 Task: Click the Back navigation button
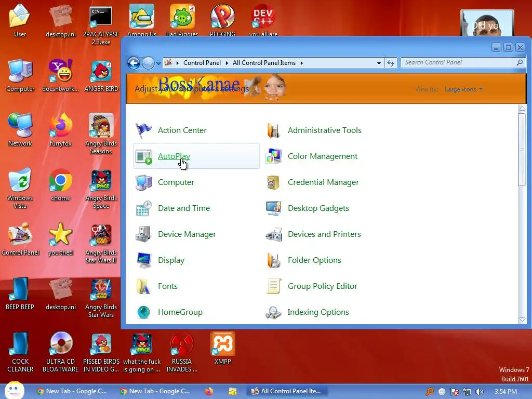[134, 63]
